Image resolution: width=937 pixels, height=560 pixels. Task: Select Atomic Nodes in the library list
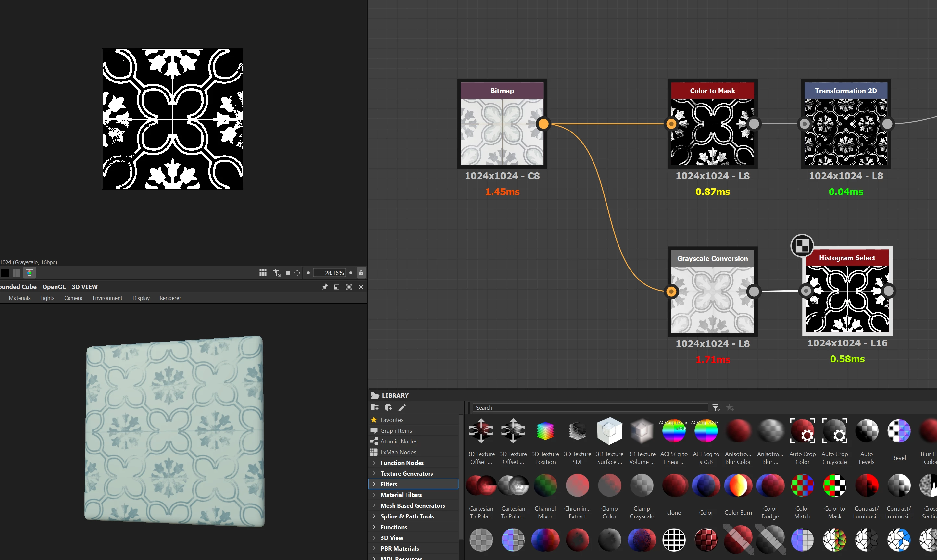pyautogui.click(x=398, y=441)
